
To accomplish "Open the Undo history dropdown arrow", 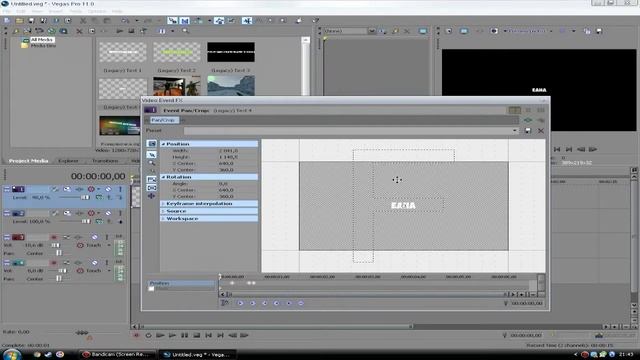I will click(x=137, y=20).
